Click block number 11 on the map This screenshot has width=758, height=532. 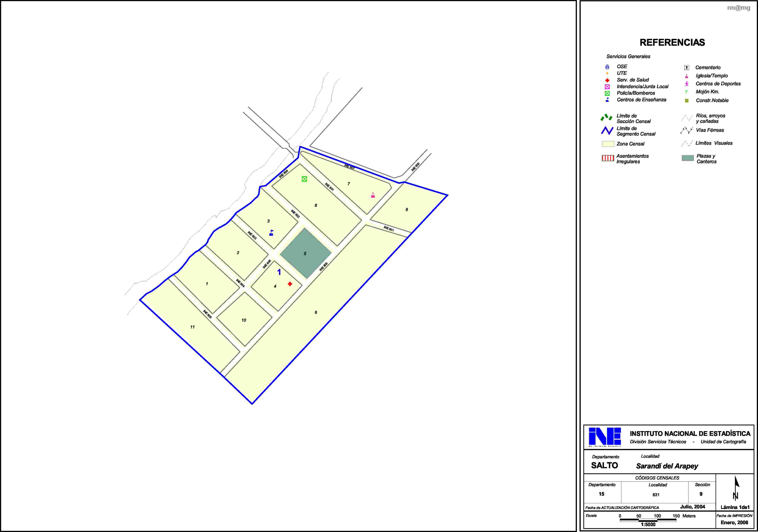(x=193, y=327)
